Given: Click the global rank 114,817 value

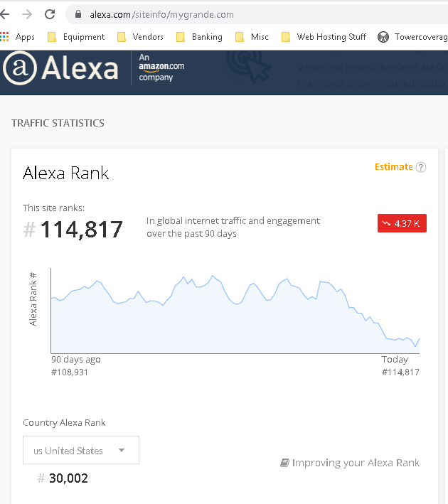Looking at the screenshot, I should coord(81,230).
